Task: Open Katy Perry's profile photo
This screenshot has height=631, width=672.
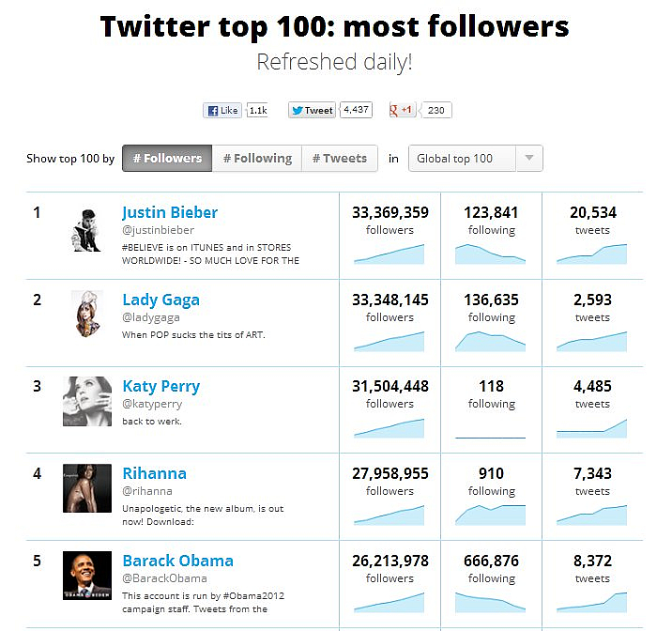Action: [x=87, y=401]
